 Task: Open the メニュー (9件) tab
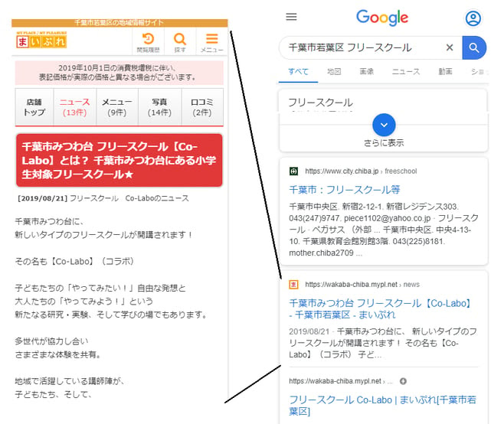(x=117, y=107)
